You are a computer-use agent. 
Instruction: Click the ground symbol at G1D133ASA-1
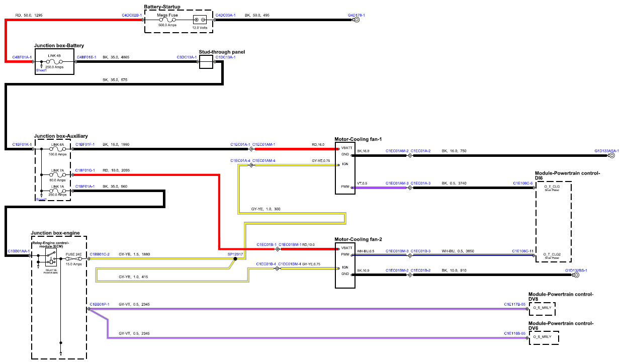click(x=612, y=156)
